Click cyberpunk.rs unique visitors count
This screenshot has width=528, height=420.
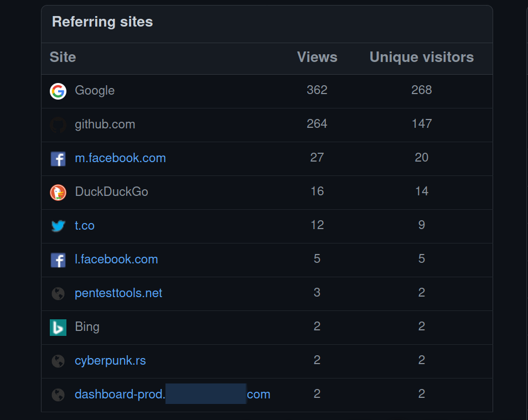click(x=422, y=360)
